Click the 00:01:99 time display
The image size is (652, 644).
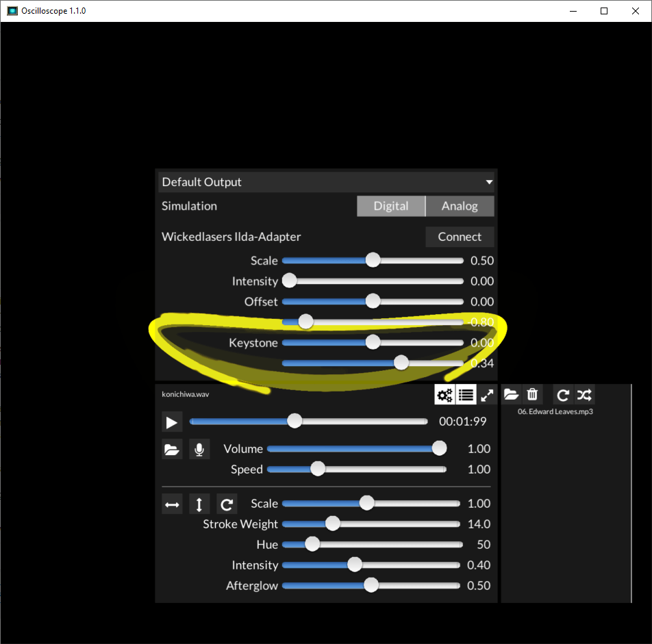click(463, 422)
